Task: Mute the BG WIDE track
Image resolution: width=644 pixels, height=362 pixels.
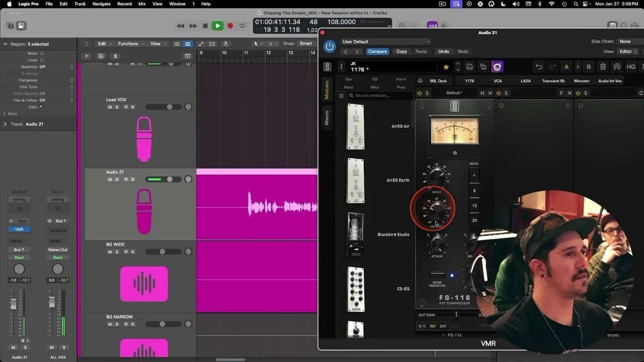Action: coord(110,252)
